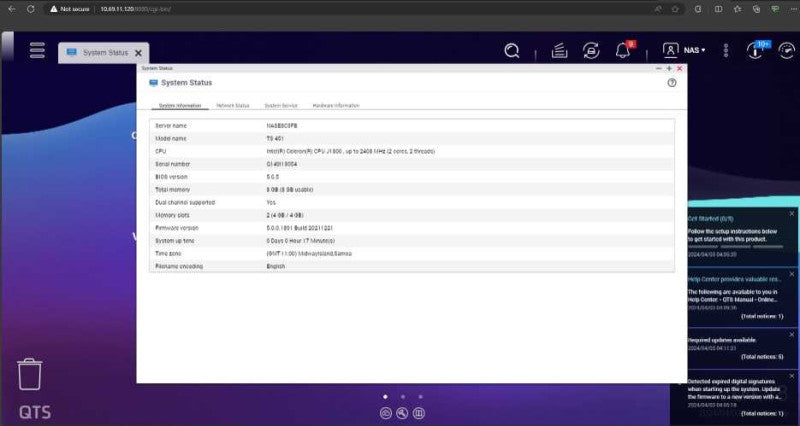Click the wrench utility icon at desktop bottom
The height and width of the screenshot is (426, 800).
click(x=403, y=413)
